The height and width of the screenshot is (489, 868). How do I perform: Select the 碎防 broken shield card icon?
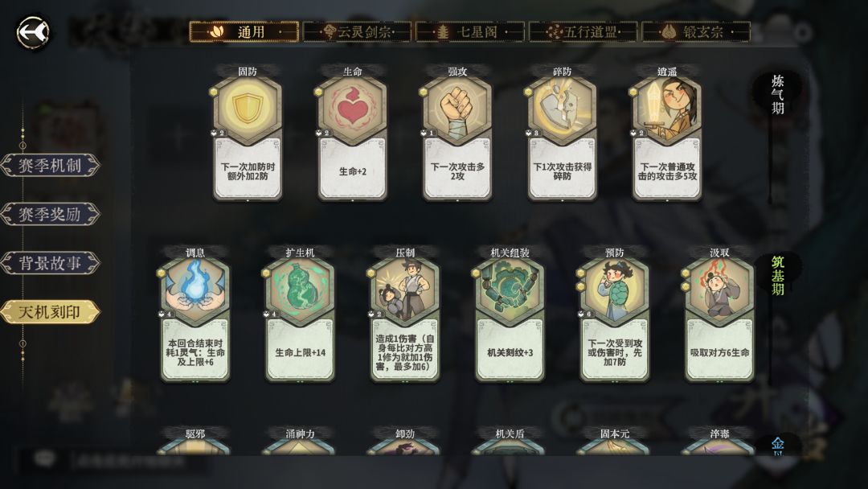(x=563, y=109)
